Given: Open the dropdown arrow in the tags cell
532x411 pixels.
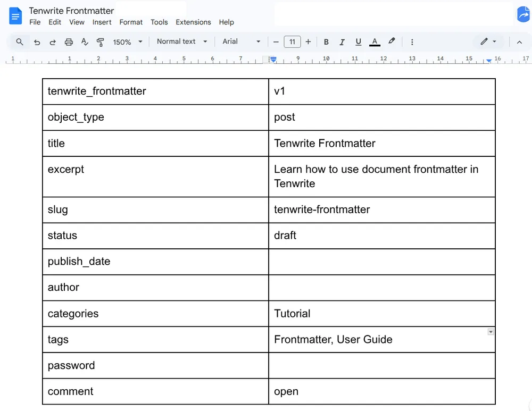Looking at the screenshot, I should tap(491, 332).
